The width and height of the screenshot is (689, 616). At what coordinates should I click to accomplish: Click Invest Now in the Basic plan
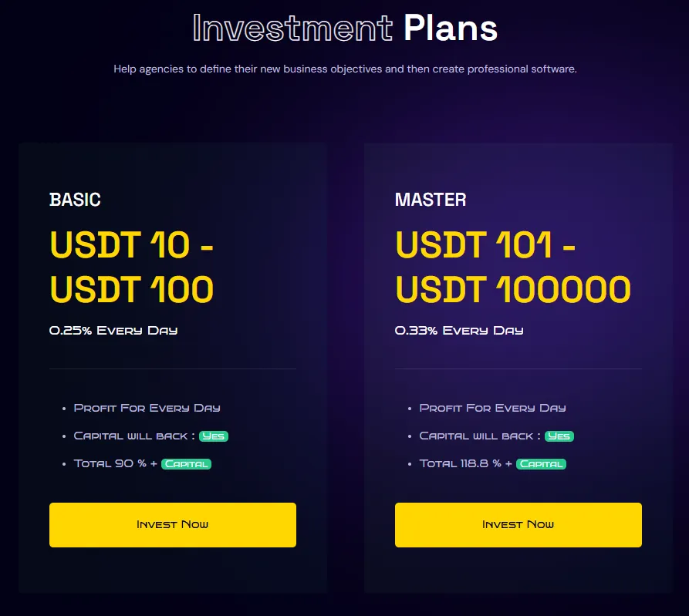point(172,525)
